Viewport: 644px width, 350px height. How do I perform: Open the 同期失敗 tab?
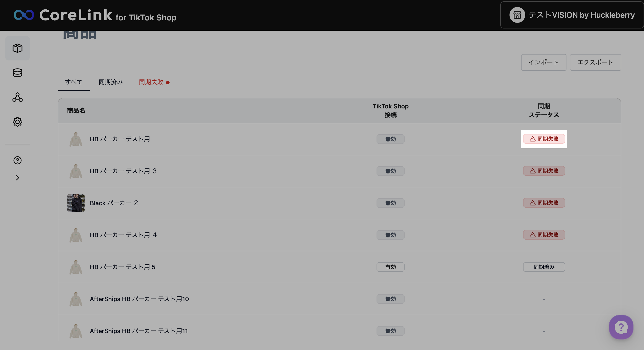151,82
